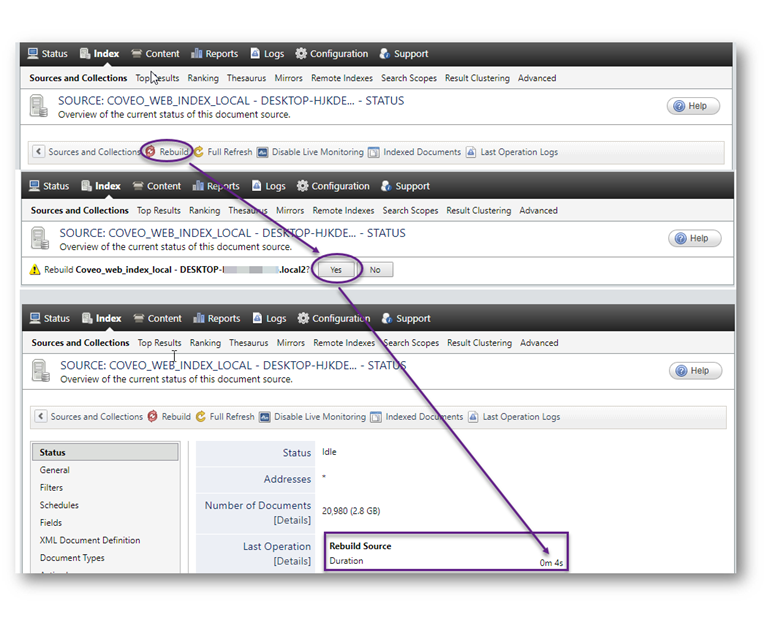Image resolution: width=767 pixels, height=631 pixels.
Task: Select Thesaurus tab in the top panel
Action: point(247,78)
